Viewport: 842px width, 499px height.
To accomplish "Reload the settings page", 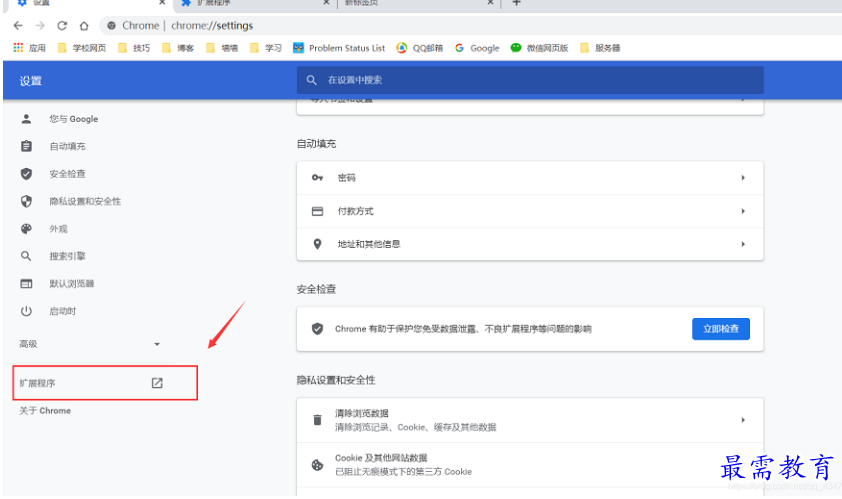I will click(x=62, y=25).
